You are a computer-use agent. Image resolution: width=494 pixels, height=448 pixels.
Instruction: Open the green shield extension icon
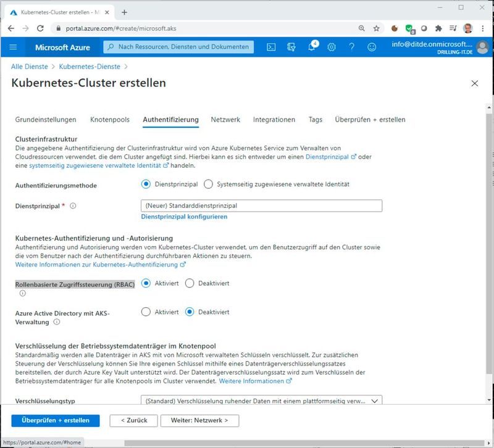tap(409, 29)
